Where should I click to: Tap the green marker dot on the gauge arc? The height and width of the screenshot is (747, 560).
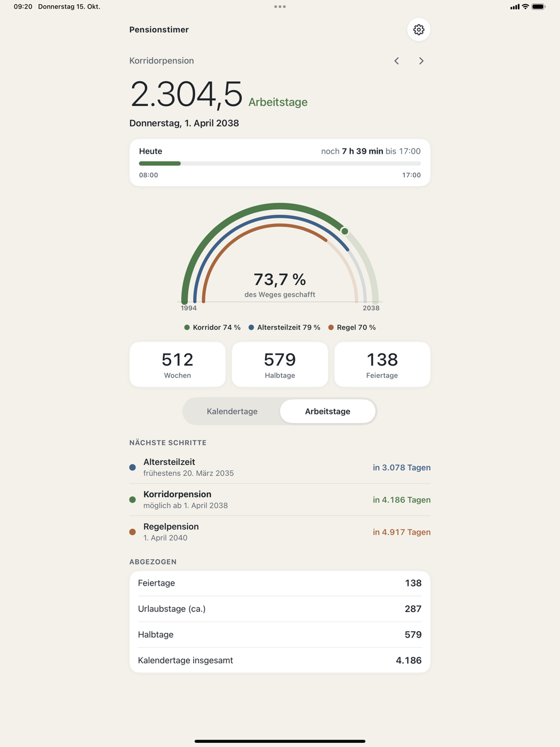345,231
